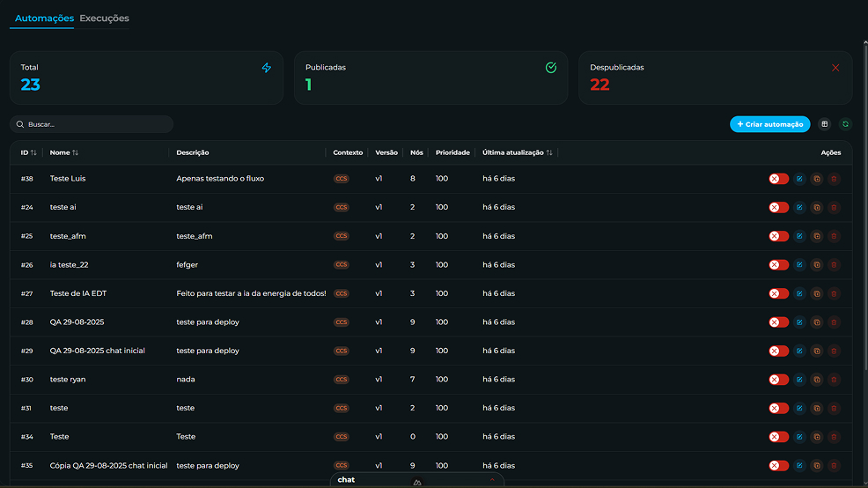Click the Despublicadas red X icon
868x488 pixels.
pyautogui.click(x=835, y=68)
